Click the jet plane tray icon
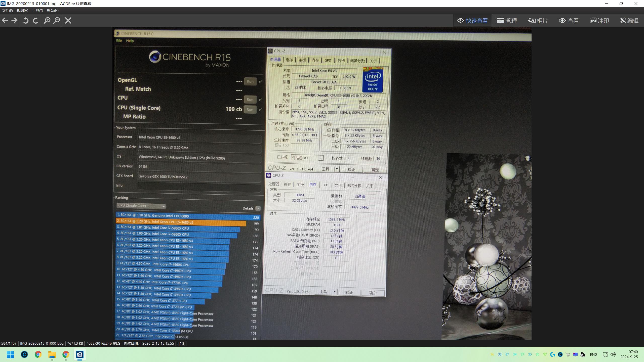 [x=568, y=354]
